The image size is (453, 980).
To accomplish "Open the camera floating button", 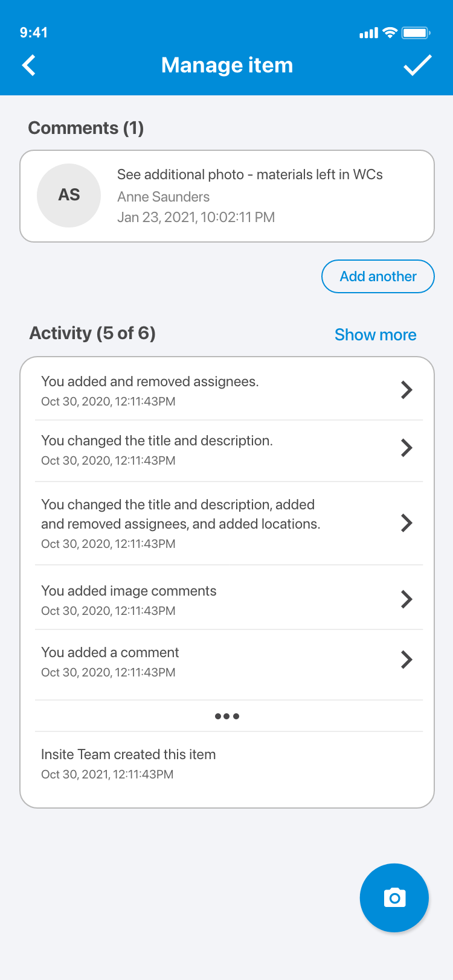I will [x=394, y=898].
